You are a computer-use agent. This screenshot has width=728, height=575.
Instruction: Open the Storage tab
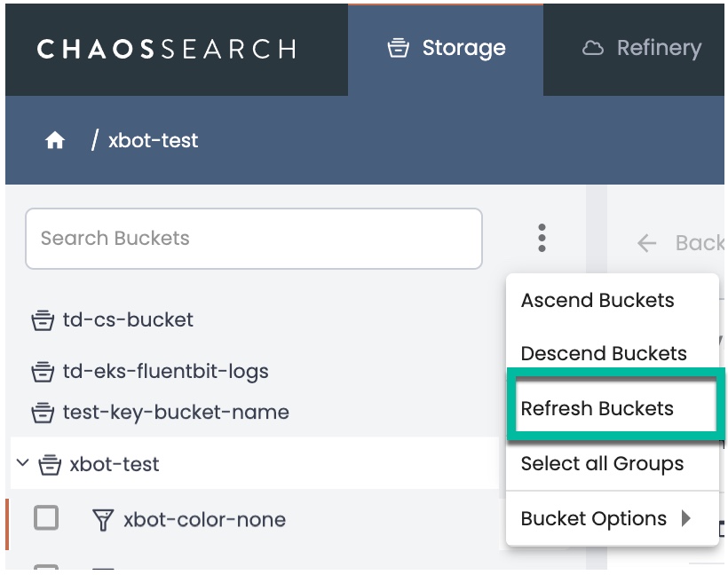[x=447, y=48]
